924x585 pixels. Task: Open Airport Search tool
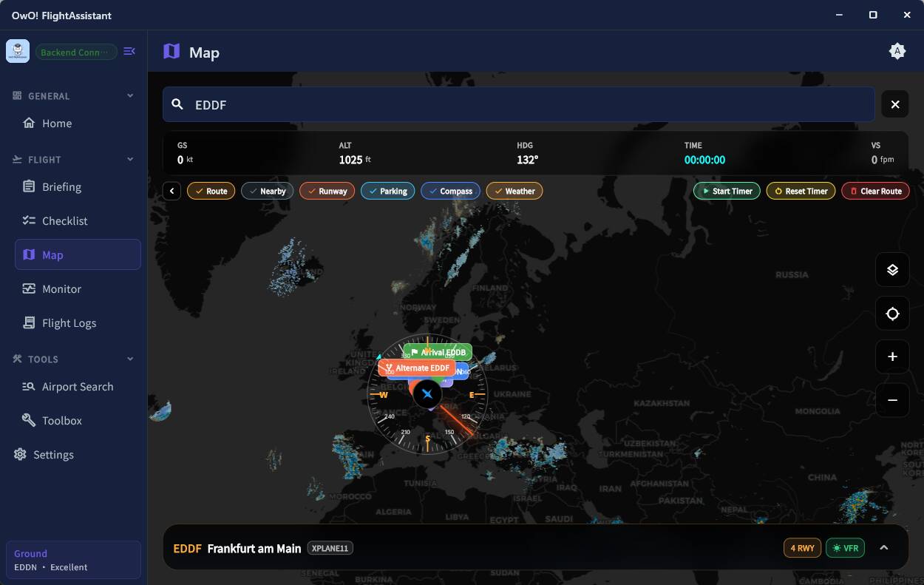pyautogui.click(x=78, y=387)
